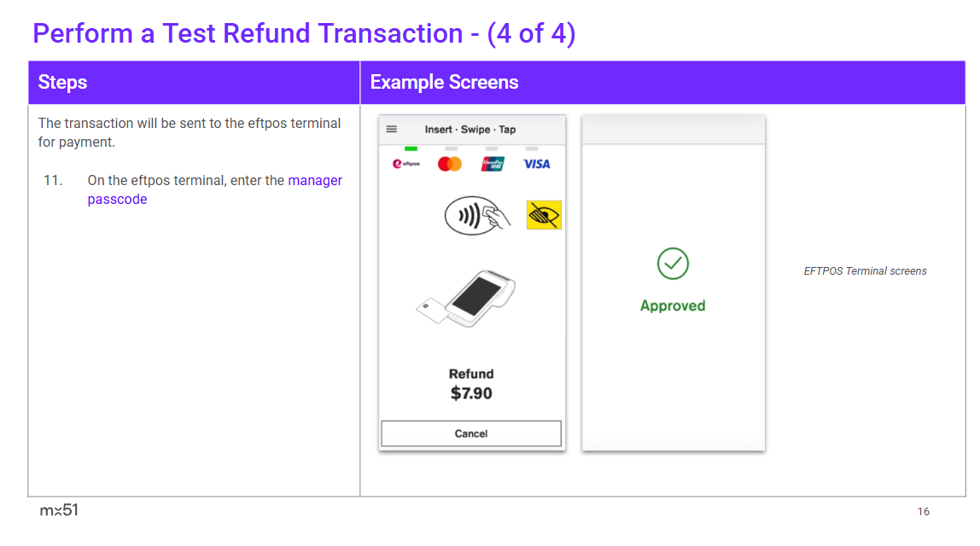This screenshot has width=980, height=546.
Task: Click the Approved status text
Action: tap(673, 306)
